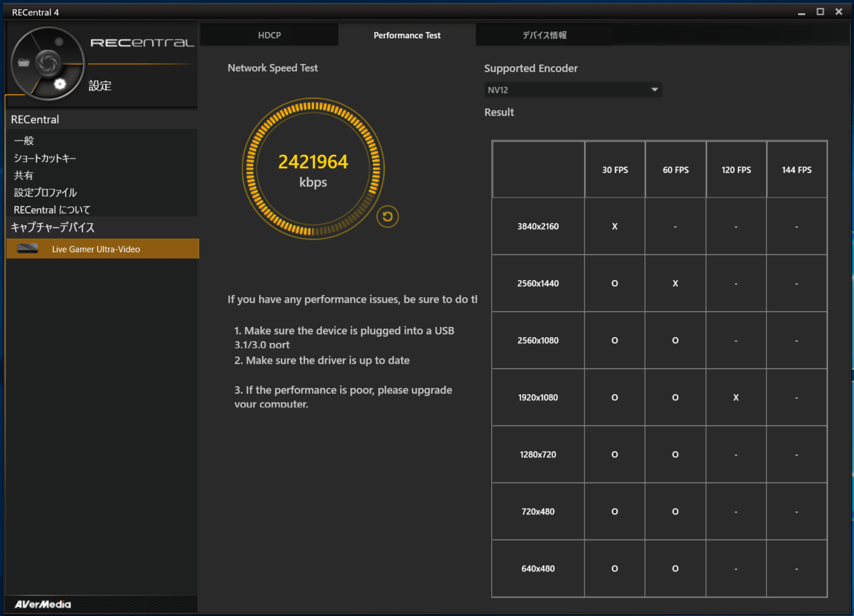Screen dimensions: 854x616
Task: Open the folder section on the dial
Action: pos(23,63)
